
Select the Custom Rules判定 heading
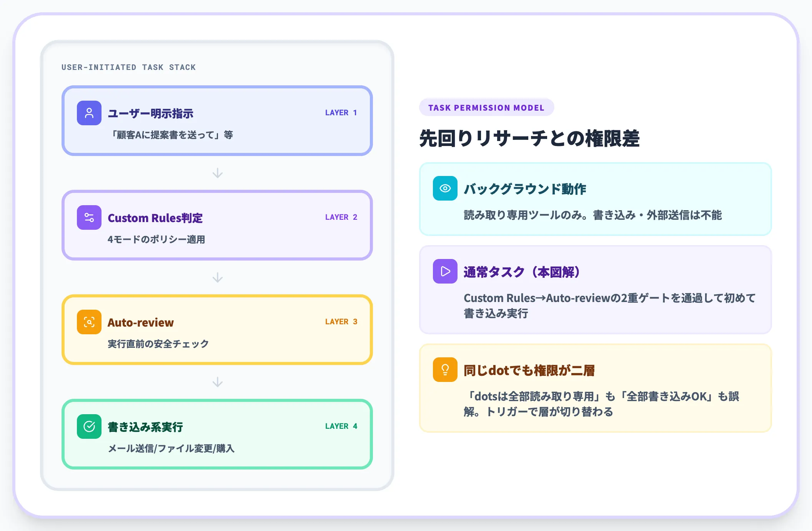click(155, 218)
